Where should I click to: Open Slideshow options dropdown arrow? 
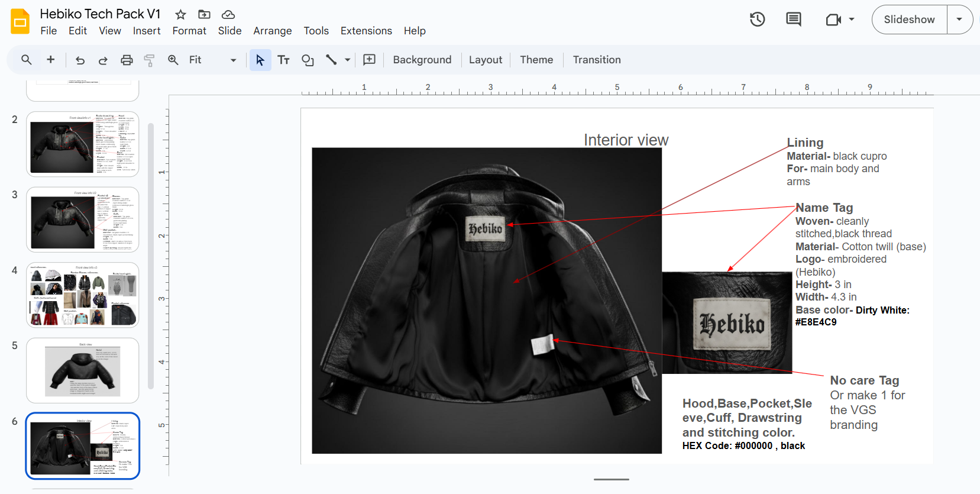(x=959, y=20)
